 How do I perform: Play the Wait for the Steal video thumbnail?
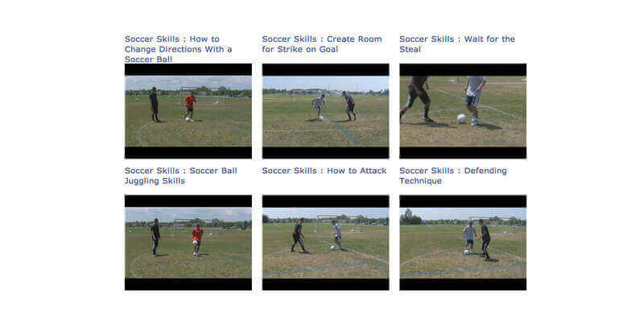point(463,111)
